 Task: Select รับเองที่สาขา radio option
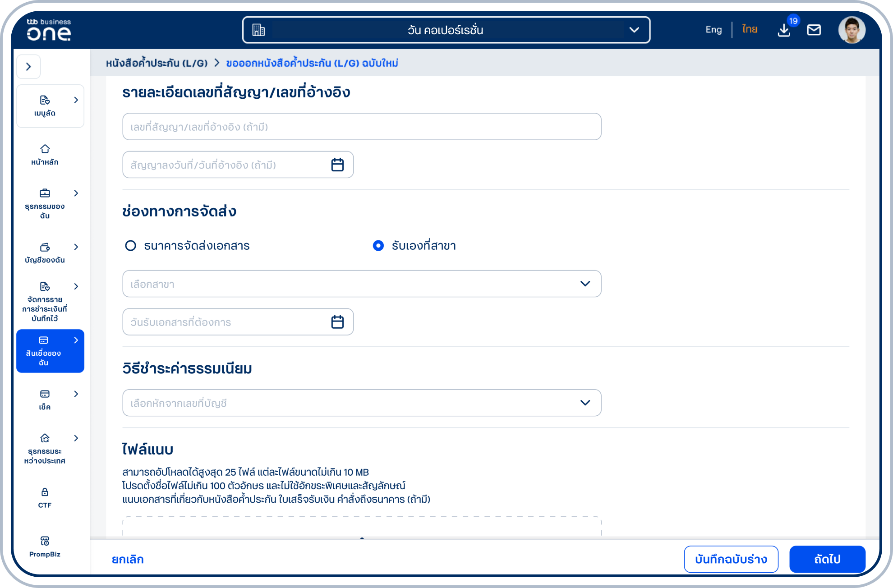point(378,246)
